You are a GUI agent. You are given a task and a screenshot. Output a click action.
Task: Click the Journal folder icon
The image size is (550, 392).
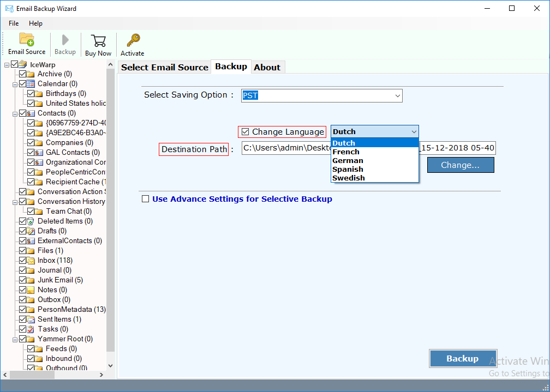click(31, 270)
